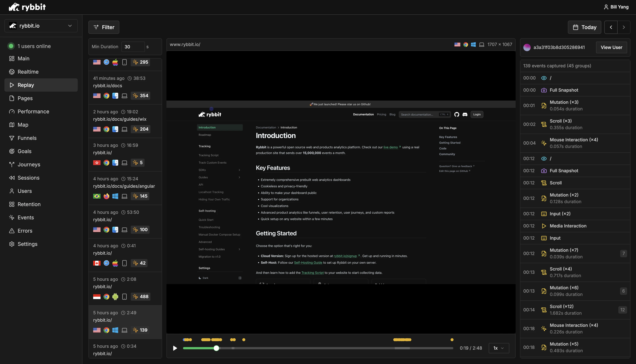
Task: Click the Discord icon in replayed page
Action: (x=465, y=114)
